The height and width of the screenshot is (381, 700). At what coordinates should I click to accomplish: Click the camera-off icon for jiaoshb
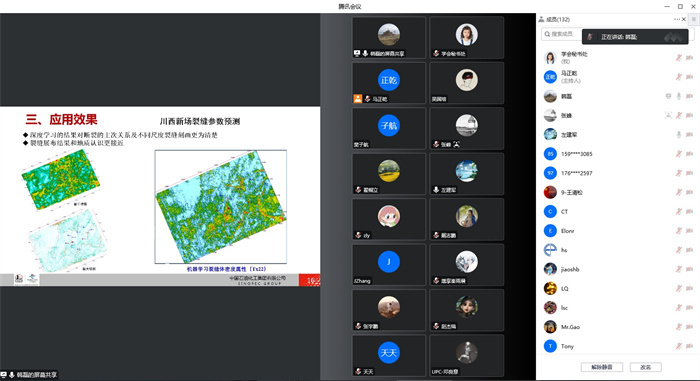click(x=689, y=269)
